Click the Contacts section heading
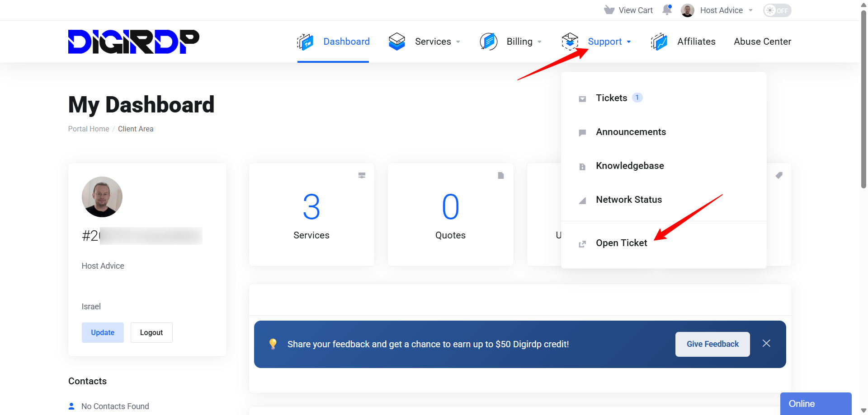 tap(87, 381)
